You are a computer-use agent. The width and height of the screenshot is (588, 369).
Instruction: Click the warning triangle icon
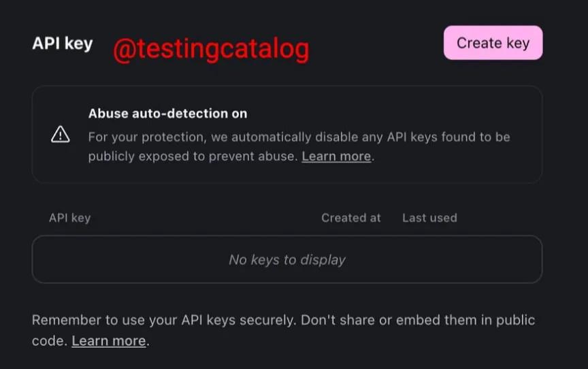[61, 135]
